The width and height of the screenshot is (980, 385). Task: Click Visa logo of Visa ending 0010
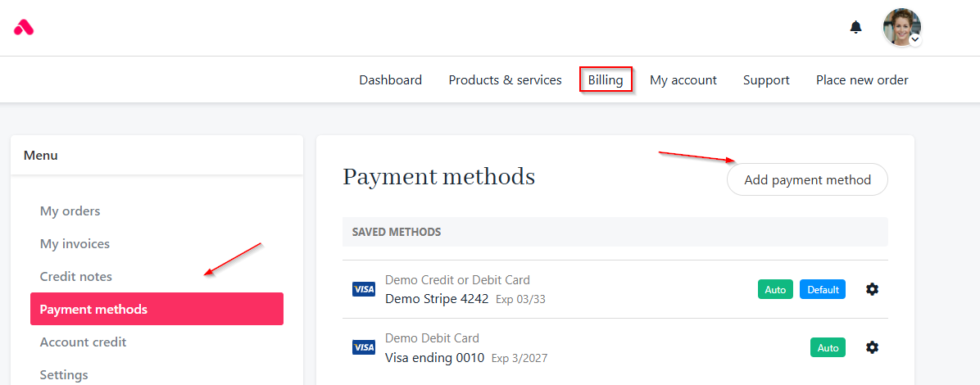click(x=364, y=346)
